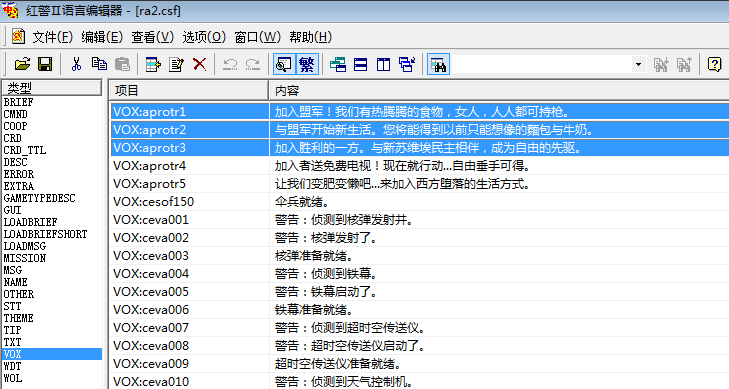Click the 项目 column header

point(189,90)
